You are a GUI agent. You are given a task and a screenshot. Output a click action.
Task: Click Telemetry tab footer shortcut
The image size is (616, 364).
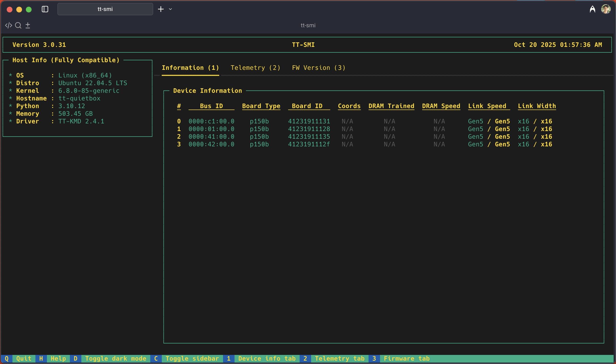pyautogui.click(x=340, y=358)
